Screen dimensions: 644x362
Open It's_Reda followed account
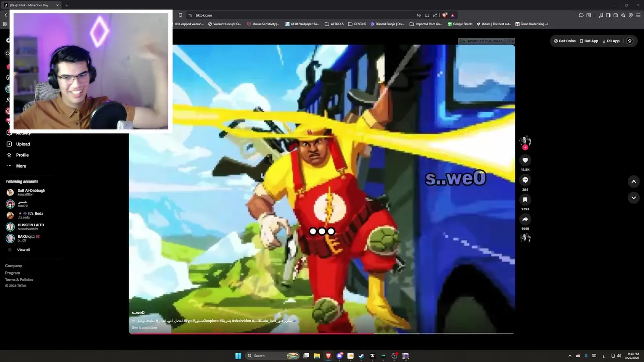click(24, 215)
